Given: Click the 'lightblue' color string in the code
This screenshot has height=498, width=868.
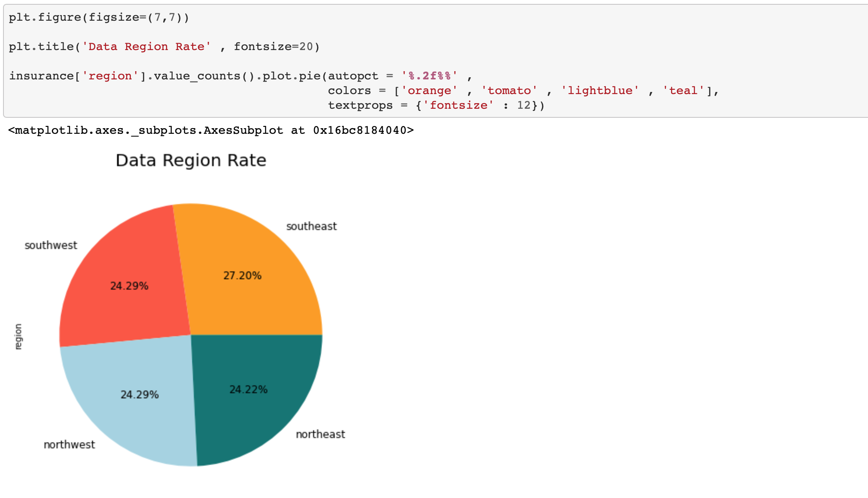Looking at the screenshot, I should coord(600,91).
